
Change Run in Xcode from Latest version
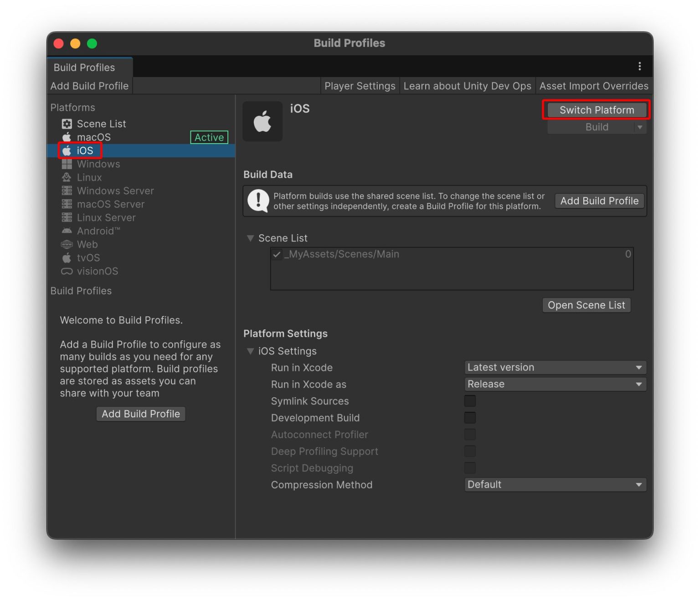(555, 367)
